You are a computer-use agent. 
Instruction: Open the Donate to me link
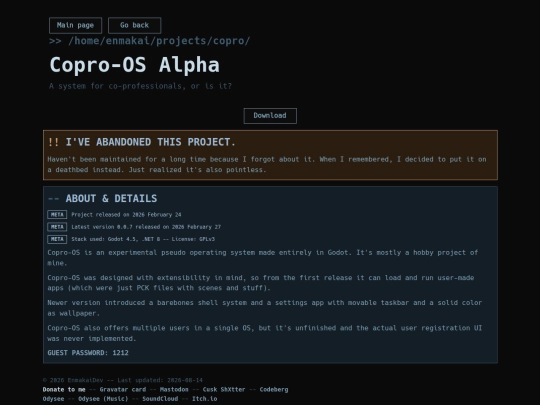64,390
